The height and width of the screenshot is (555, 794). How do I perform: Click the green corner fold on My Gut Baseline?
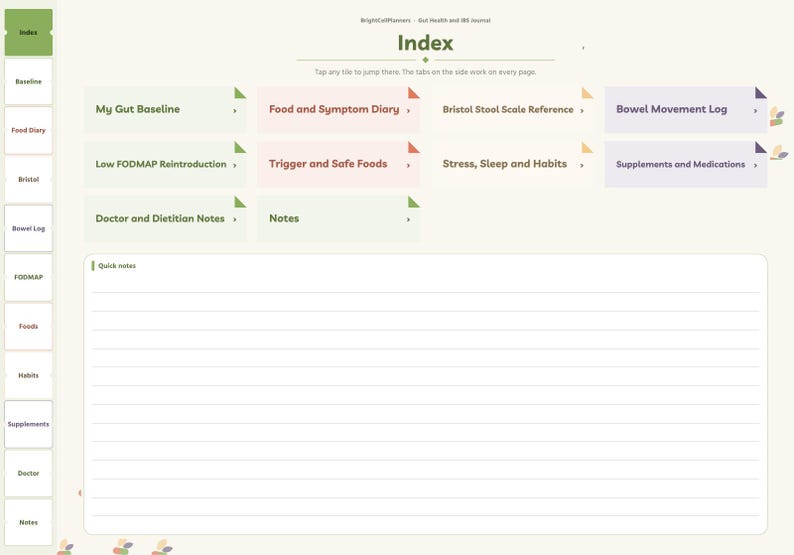click(x=240, y=93)
